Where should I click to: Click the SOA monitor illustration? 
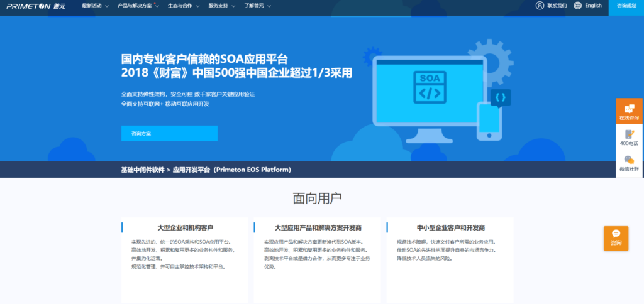coord(430,99)
